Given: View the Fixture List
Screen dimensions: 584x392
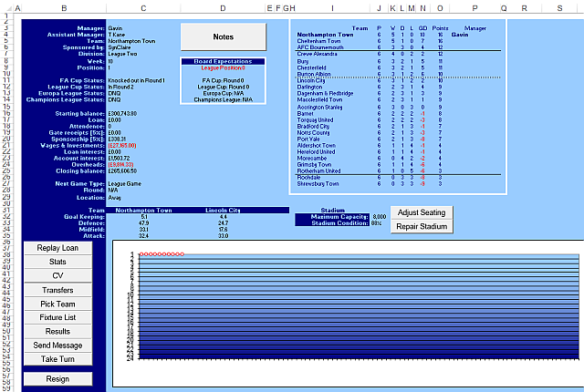Looking at the screenshot, I should 57,317.
